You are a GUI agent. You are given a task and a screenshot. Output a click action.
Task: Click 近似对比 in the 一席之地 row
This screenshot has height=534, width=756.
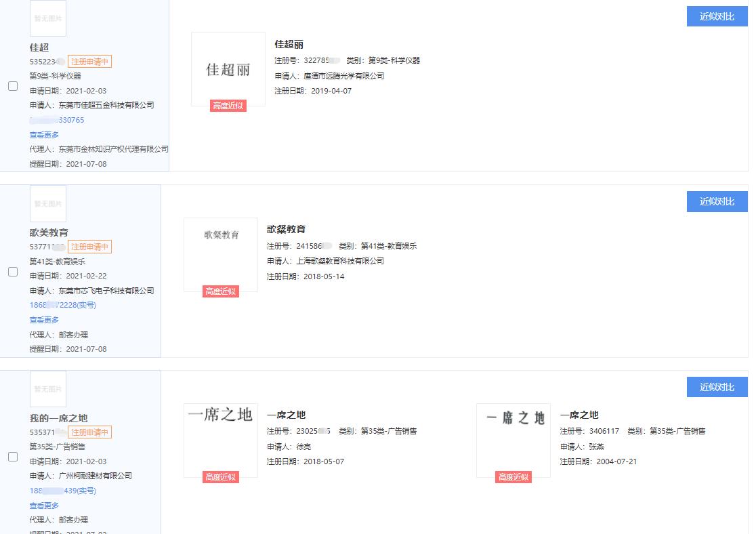point(717,387)
